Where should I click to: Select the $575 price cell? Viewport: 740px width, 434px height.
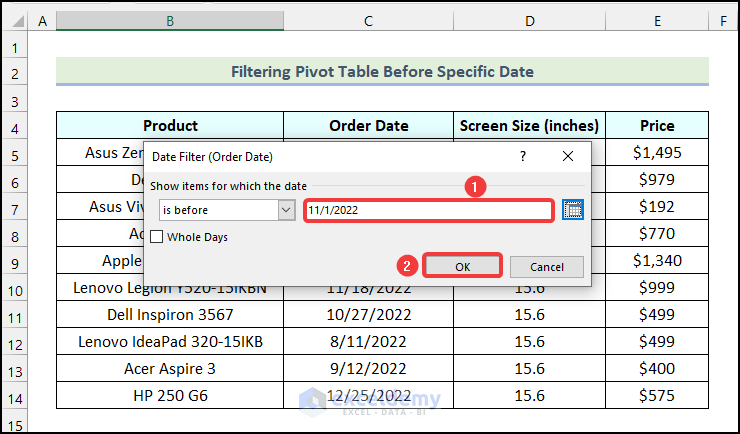pos(657,395)
